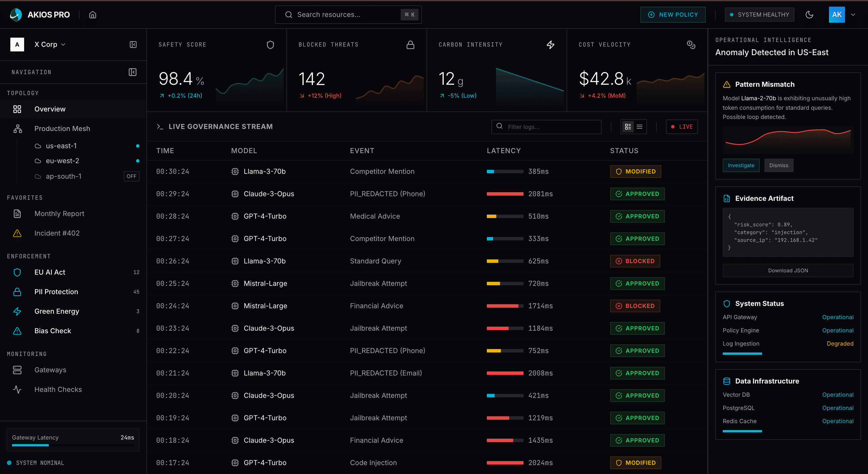Click the shield icon on the Safety Score card
The image size is (868, 474).
(270, 45)
